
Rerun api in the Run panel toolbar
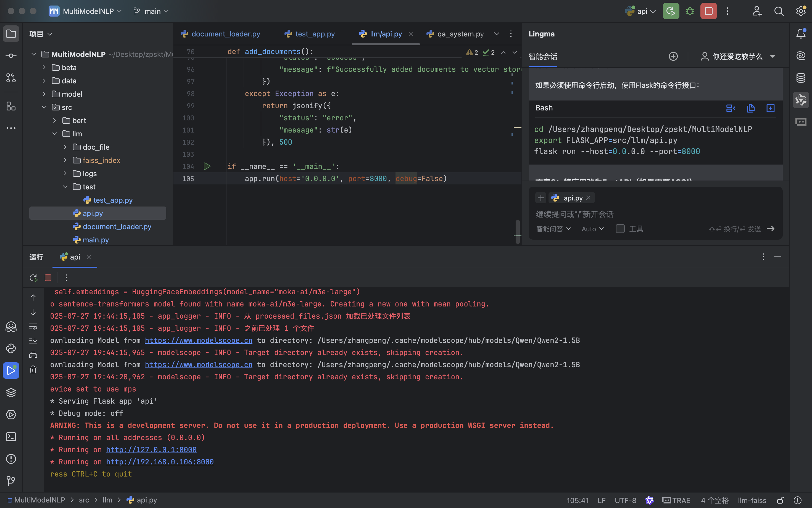[x=33, y=278]
